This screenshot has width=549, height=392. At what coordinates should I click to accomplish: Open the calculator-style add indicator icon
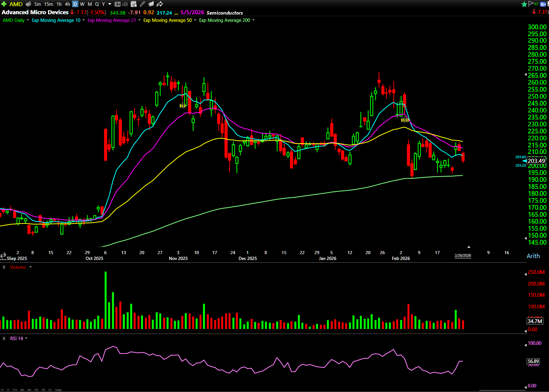point(134,4)
